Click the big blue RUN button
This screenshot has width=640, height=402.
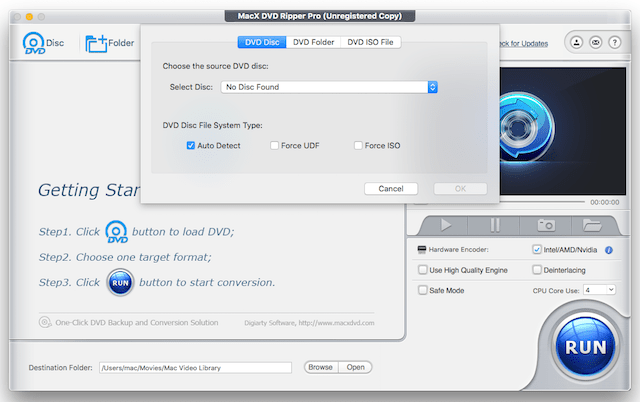[585, 347]
